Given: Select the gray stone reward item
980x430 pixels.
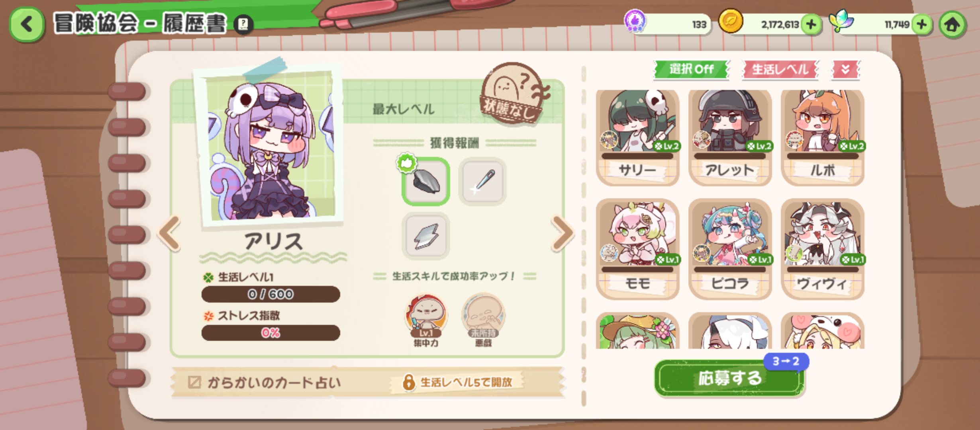Looking at the screenshot, I should point(426,182).
